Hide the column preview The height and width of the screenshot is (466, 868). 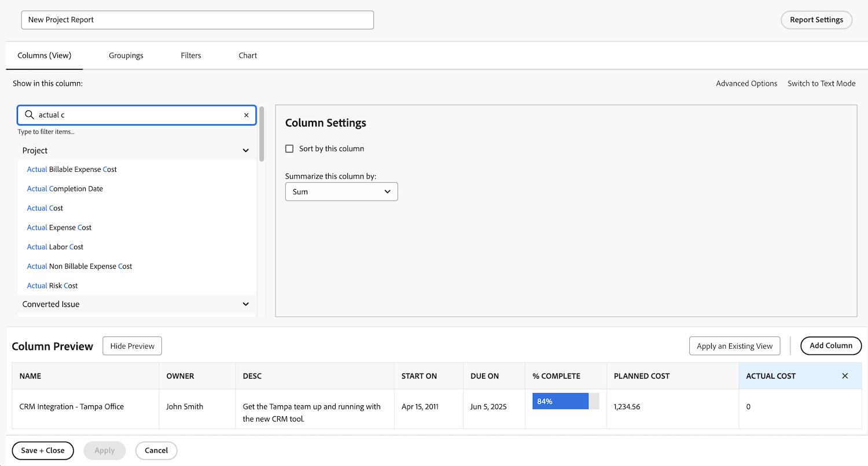[132, 346]
